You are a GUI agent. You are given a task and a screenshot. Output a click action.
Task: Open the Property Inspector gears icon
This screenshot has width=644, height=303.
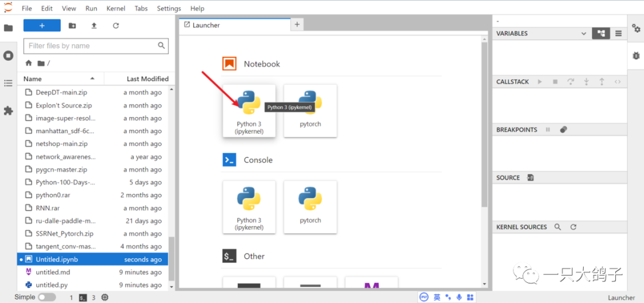click(636, 28)
